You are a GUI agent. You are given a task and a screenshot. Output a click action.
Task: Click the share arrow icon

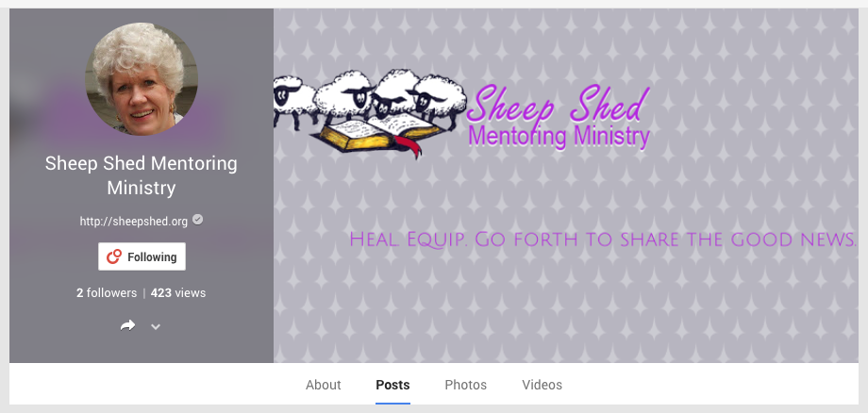(127, 326)
